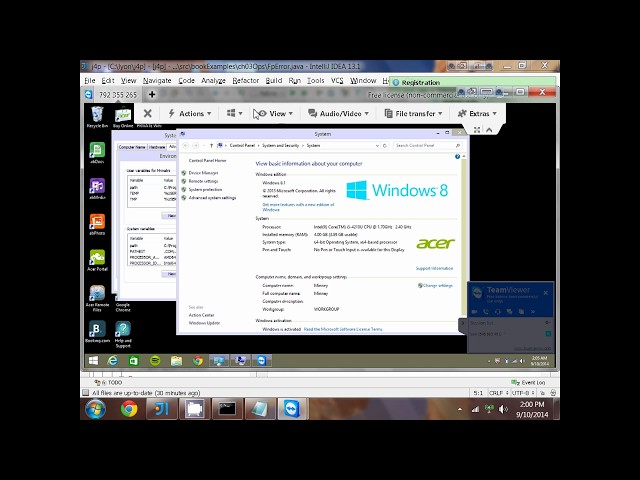Click the close-session X icon in TeamViewer toolbar
This screenshot has width=640, height=480.
click(148, 113)
